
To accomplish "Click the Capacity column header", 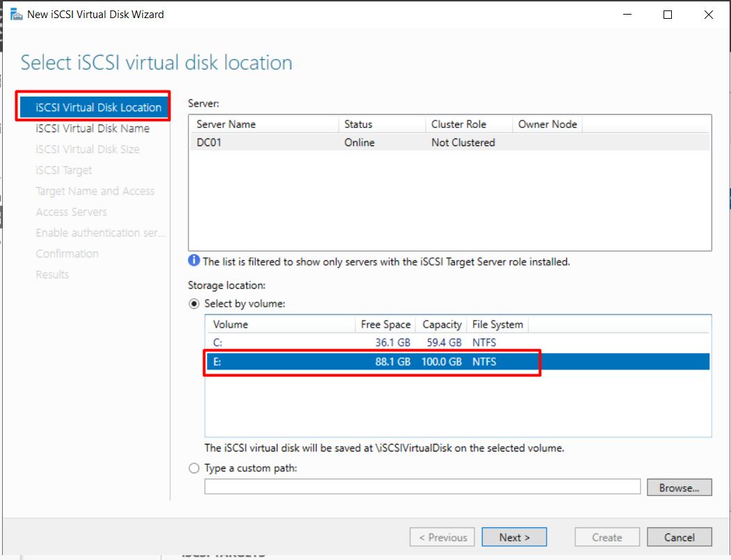I will coord(442,324).
